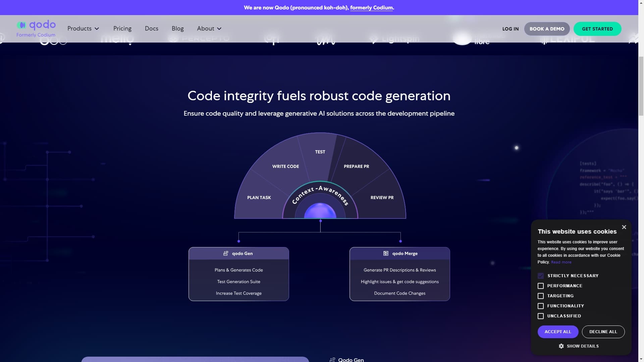Open the Pricing page
Image resolution: width=644 pixels, height=362 pixels.
[x=122, y=28]
